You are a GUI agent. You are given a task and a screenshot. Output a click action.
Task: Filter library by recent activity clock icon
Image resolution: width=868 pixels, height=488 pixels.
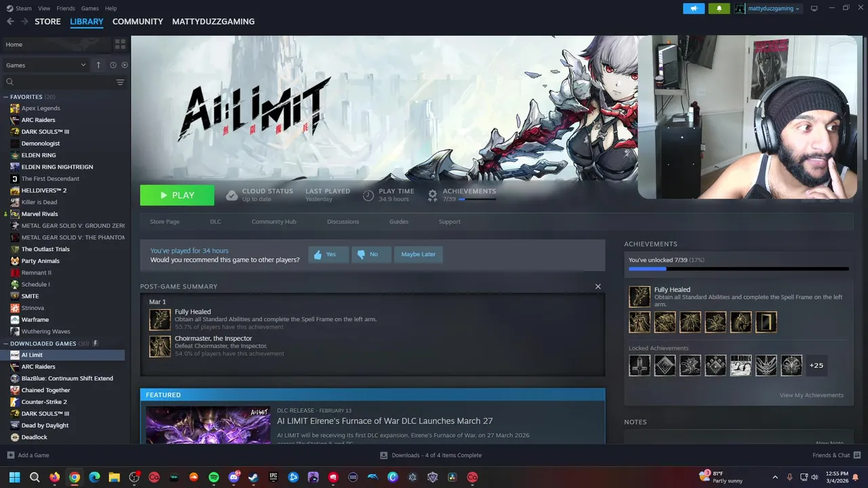click(x=113, y=65)
